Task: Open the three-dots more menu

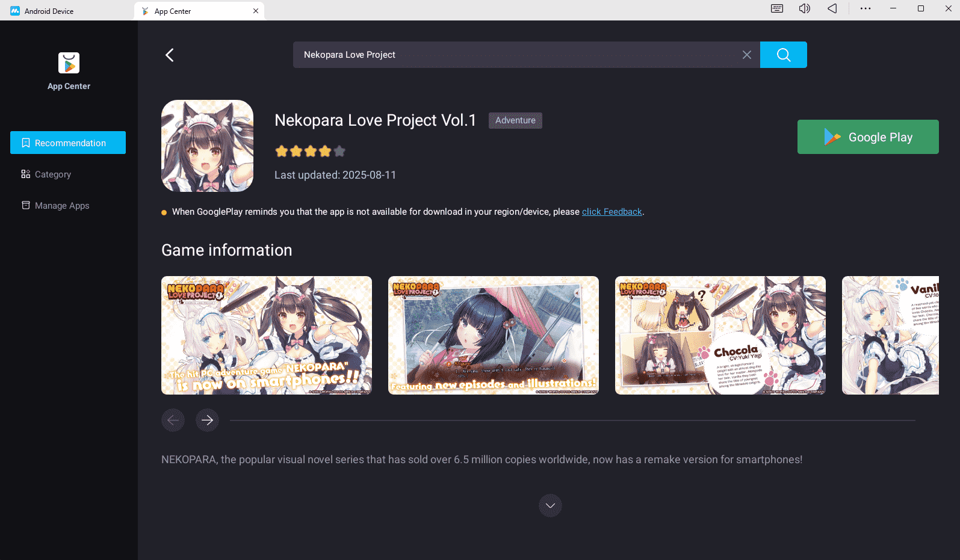Action: (x=866, y=8)
